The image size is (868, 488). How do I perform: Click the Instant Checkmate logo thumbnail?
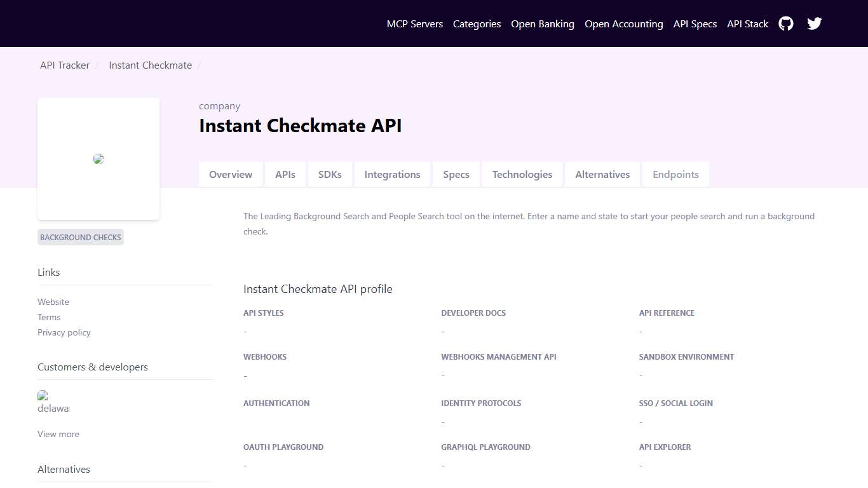(x=98, y=158)
